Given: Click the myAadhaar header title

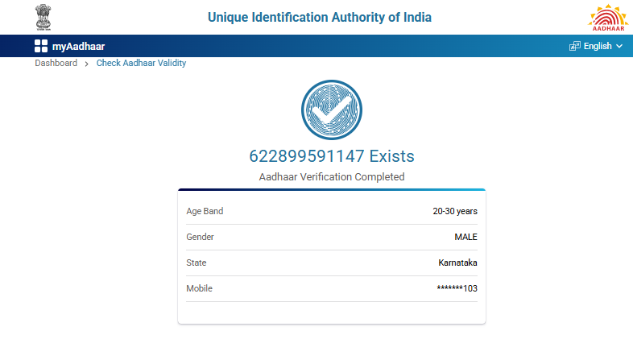Looking at the screenshot, I should 78,46.
